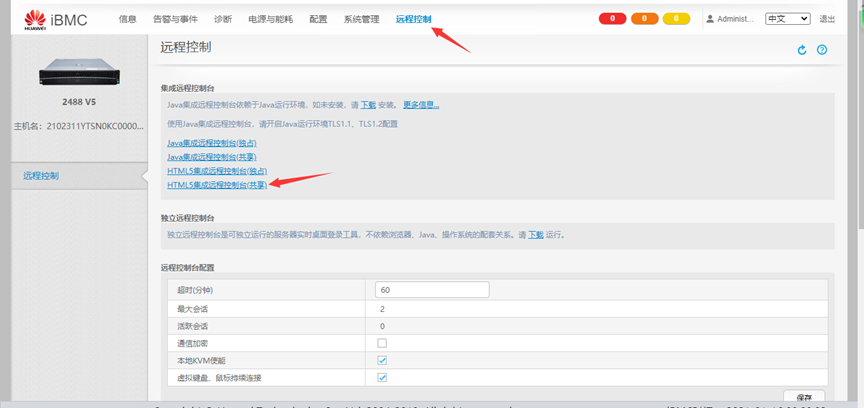
Task: Click the yellow minor alarm counter
Action: (676, 19)
